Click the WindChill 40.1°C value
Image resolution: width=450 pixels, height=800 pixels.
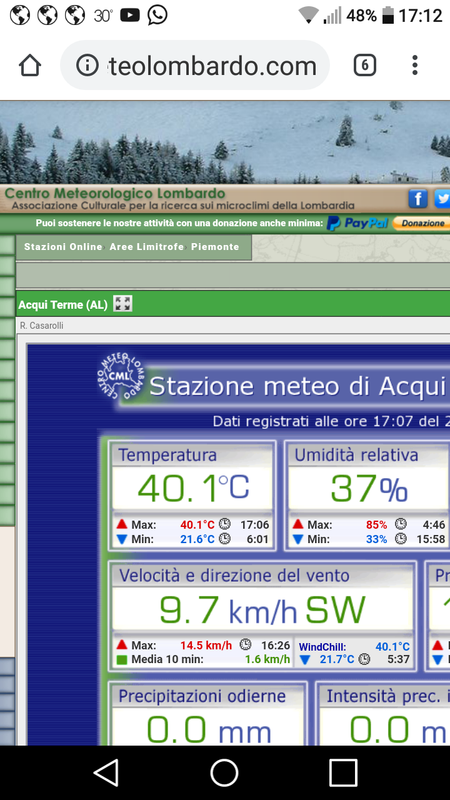pos(392,647)
